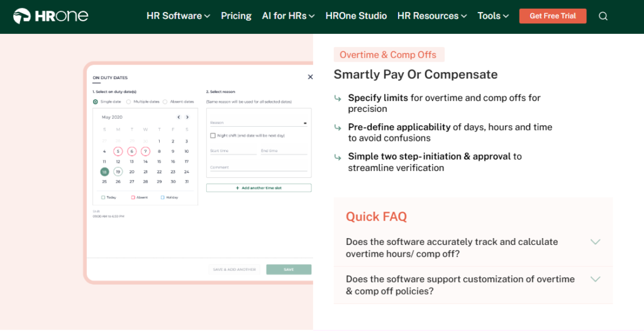The width and height of the screenshot is (644, 331).
Task: Click the Smartly Pay Or Compensate heading
Action: point(416,74)
